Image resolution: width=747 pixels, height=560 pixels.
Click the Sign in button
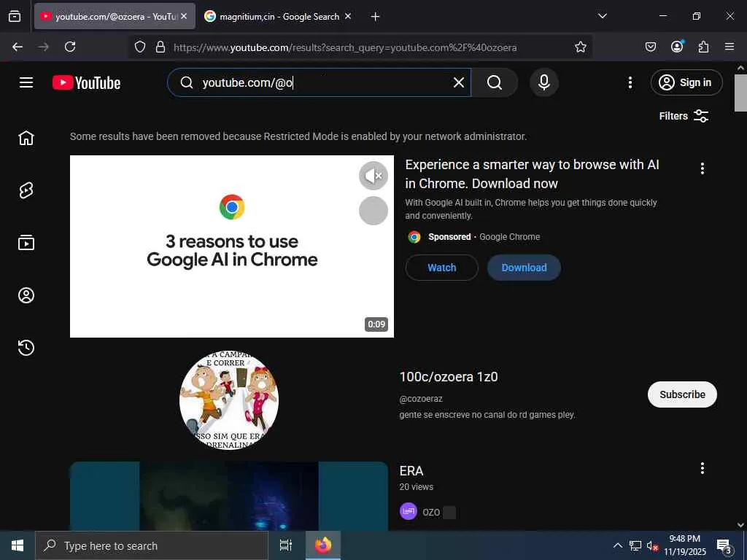tap(686, 83)
